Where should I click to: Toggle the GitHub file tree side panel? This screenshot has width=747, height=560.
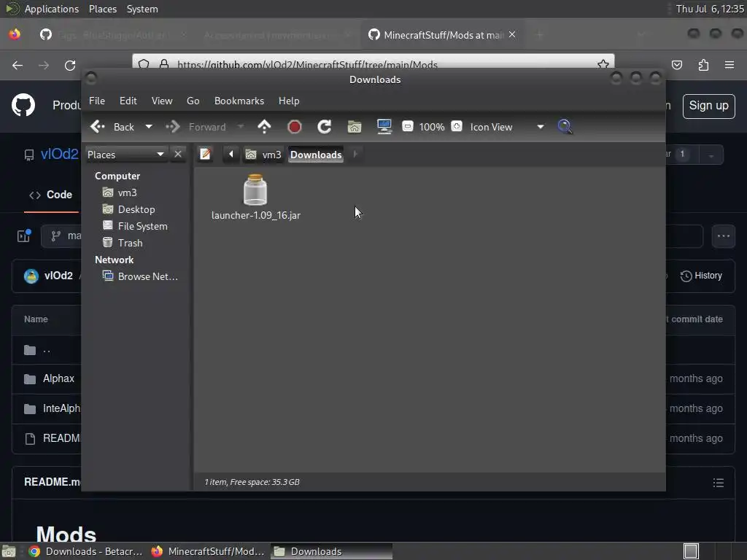(x=24, y=236)
